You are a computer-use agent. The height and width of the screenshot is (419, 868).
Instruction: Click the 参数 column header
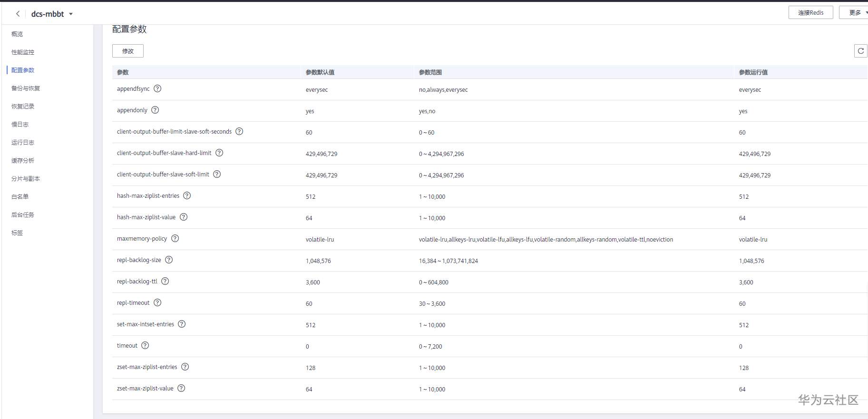click(123, 72)
